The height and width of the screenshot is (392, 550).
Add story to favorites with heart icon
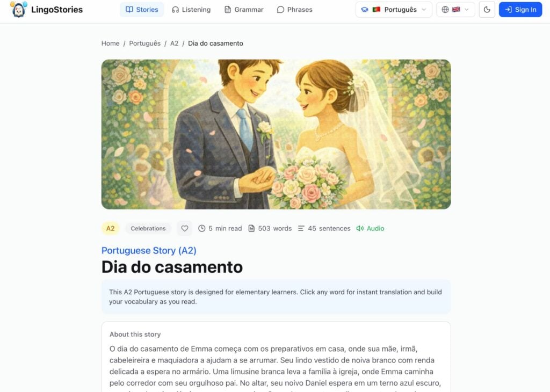(185, 228)
